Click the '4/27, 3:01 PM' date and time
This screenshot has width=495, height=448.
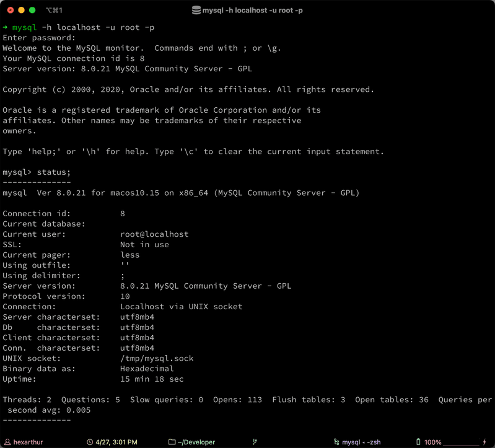pos(116,442)
